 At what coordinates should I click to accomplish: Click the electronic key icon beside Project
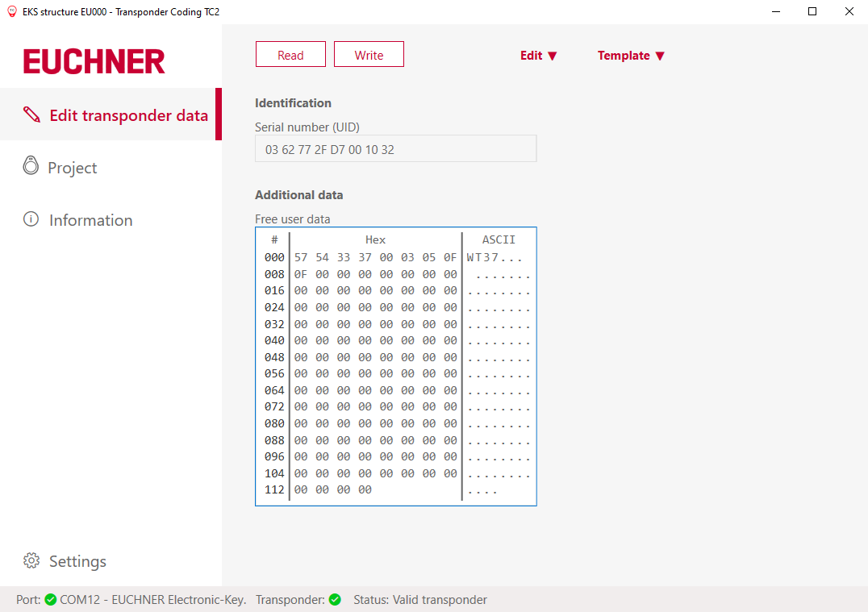pos(31,166)
